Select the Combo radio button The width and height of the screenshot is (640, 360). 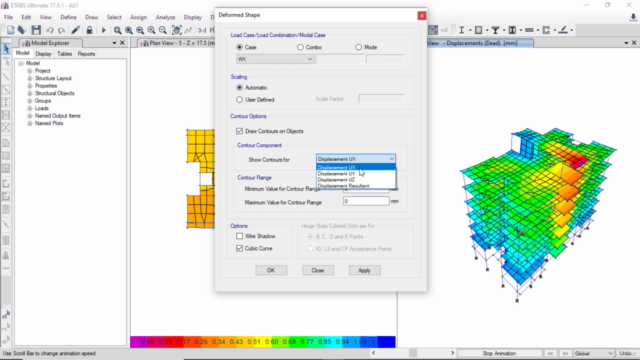tap(300, 47)
